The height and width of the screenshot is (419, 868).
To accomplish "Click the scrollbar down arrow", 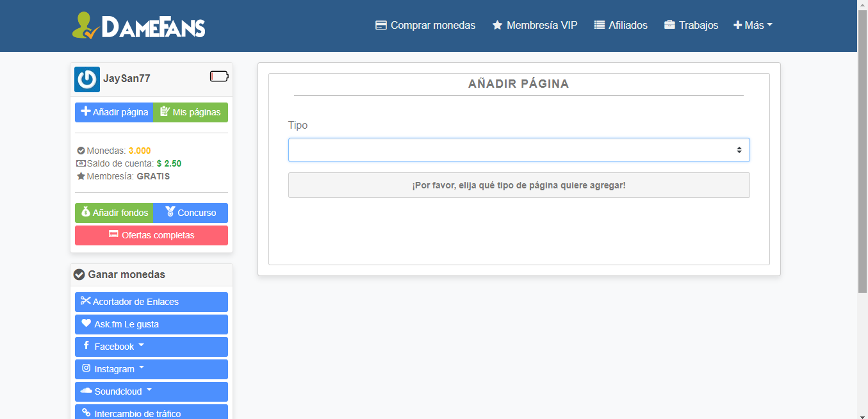I will click(862, 414).
